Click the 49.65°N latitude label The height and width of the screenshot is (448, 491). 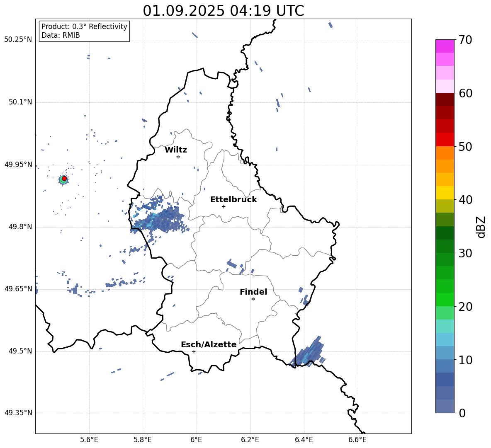tap(18, 288)
